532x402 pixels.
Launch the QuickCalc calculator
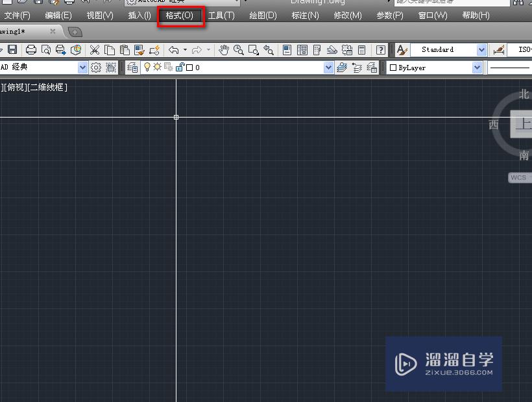point(362,49)
